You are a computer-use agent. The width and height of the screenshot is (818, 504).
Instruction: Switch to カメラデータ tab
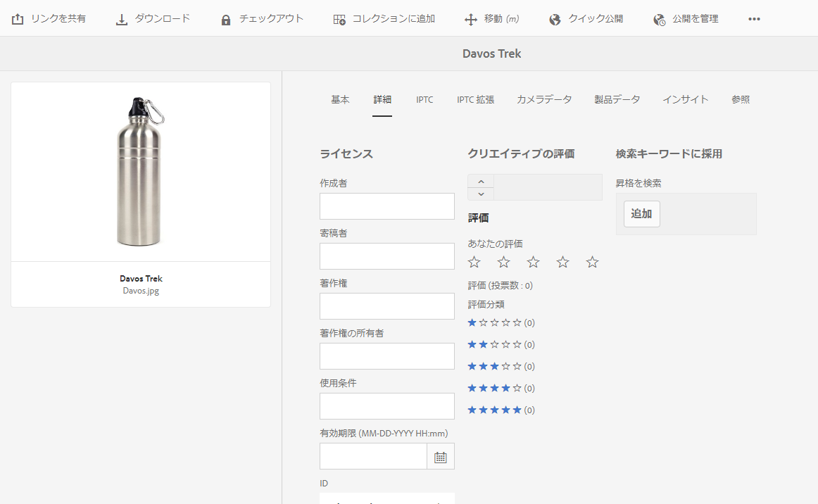point(544,100)
